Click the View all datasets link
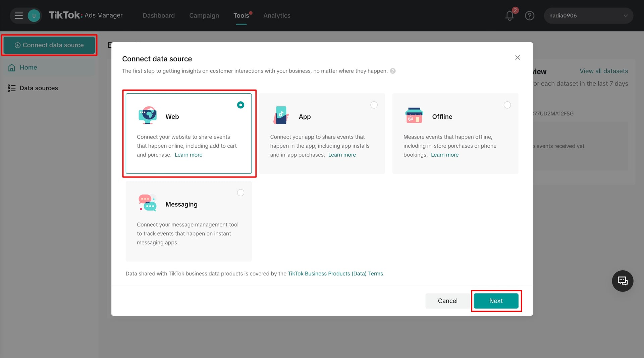644x358 pixels. [604, 71]
